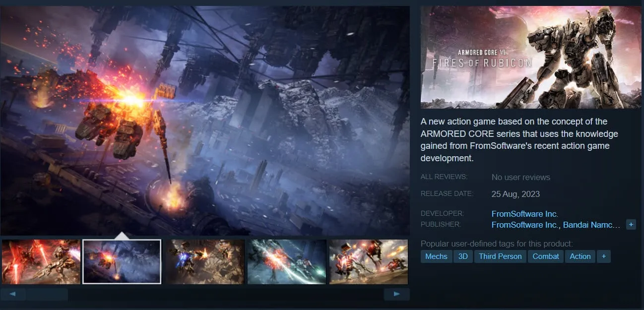Select fifth thumbnail with red mechs firing
The height and width of the screenshot is (310, 644).
pyautogui.click(x=369, y=261)
